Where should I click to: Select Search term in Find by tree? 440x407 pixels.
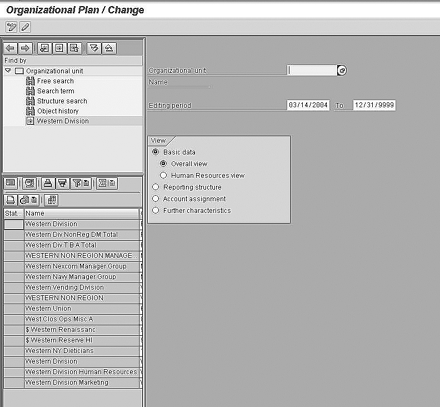(x=56, y=91)
